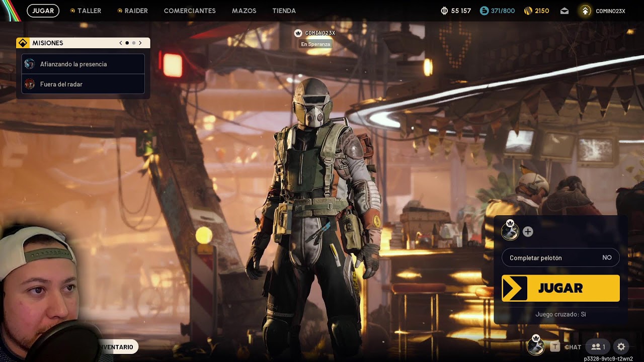Open mission 'Afianzando la presencia'
Screen dimensions: 644x362
click(x=84, y=64)
